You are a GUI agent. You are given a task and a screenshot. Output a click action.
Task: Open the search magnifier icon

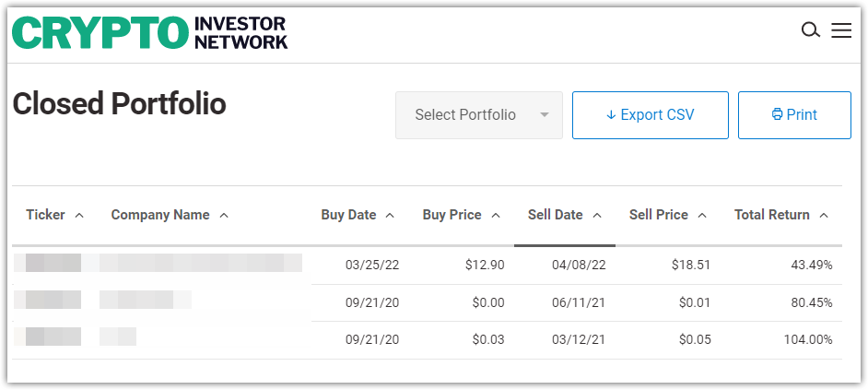(x=811, y=30)
